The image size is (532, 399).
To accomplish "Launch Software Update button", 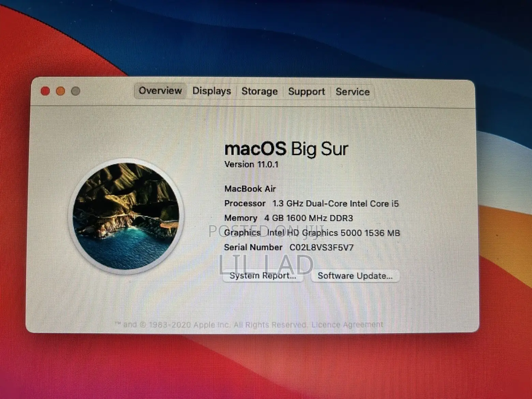I will 355,276.
